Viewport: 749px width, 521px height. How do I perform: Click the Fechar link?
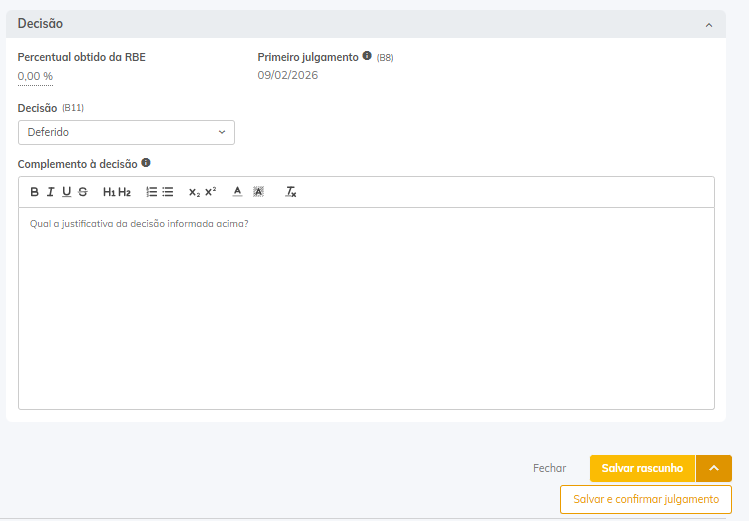click(549, 468)
